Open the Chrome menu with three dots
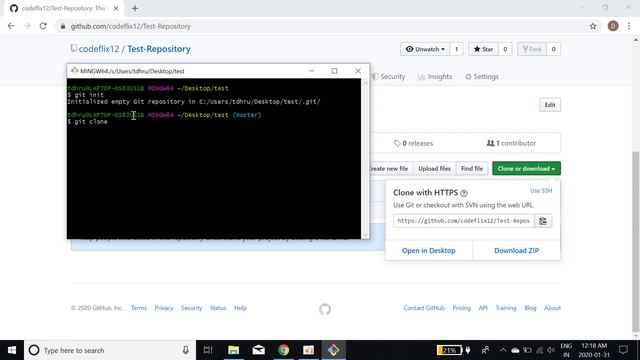The width and height of the screenshot is (640, 360). (x=629, y=26)
